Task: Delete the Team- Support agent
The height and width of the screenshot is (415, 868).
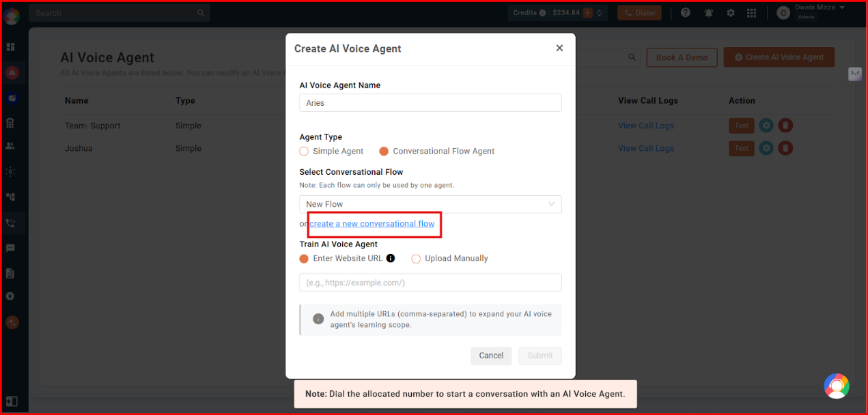Action: click(785, 126)
